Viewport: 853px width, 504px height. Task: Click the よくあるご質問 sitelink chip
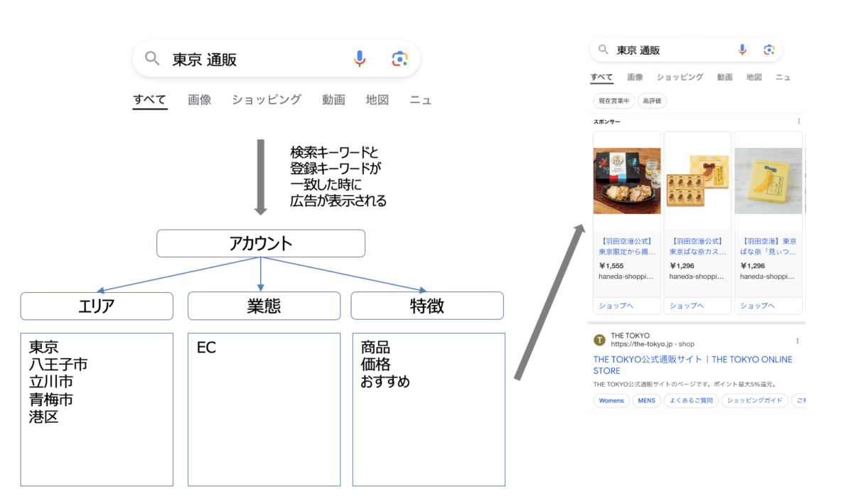point(690,401)
